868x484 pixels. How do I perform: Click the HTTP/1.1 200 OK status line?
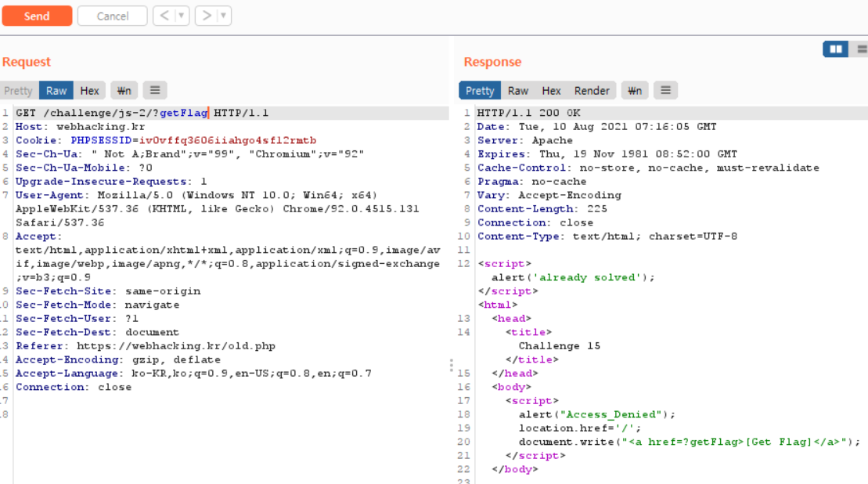[x=528, y=113]
